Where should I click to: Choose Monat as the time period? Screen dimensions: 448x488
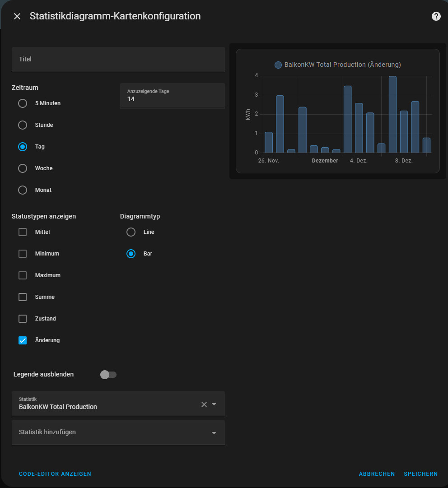(x=23, y=190)
